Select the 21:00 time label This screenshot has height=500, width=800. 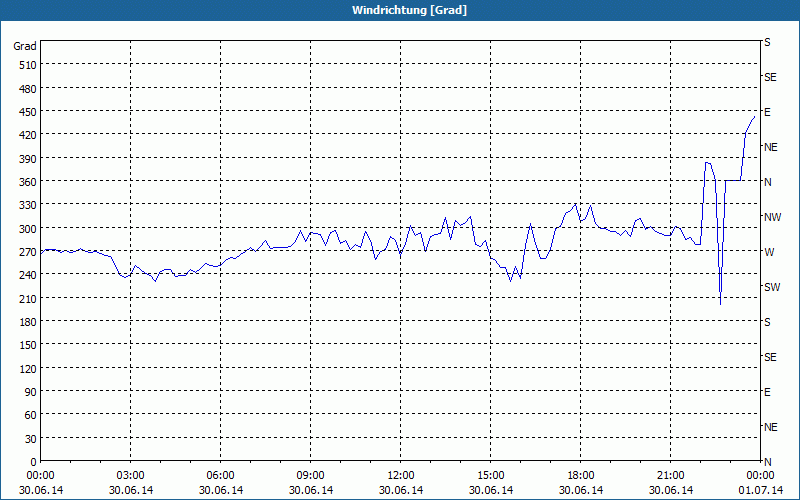pyautogui.click(x=670, y=476)
